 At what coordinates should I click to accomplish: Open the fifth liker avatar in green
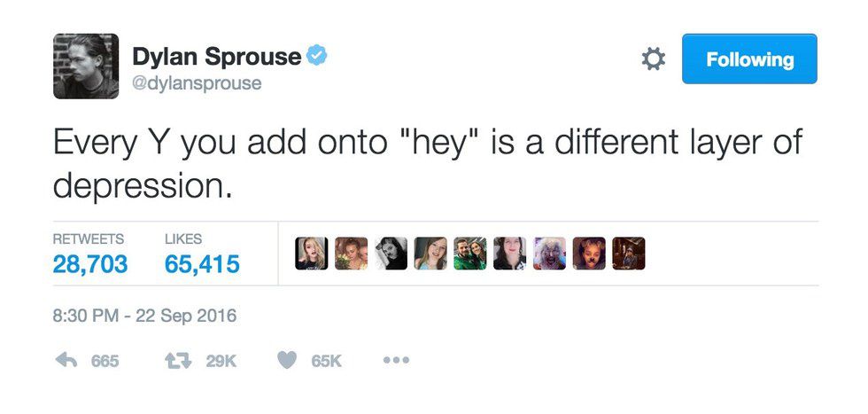click(470, 254)
